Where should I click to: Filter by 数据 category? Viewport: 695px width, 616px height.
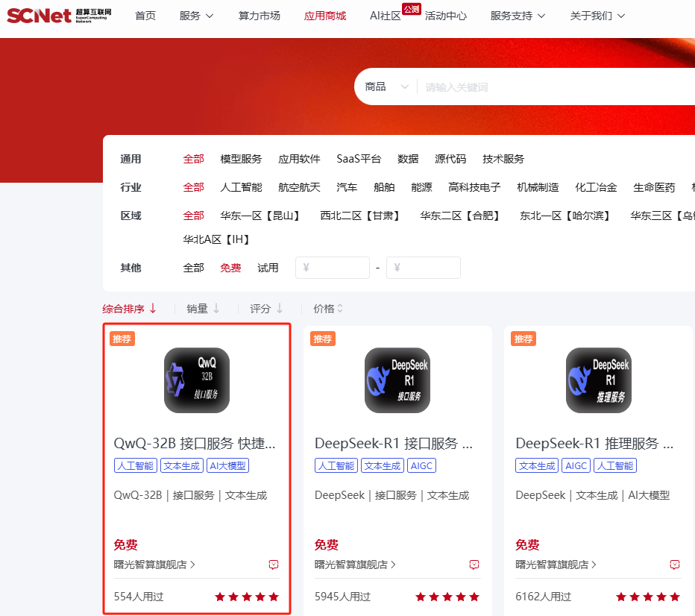[408, 159]
